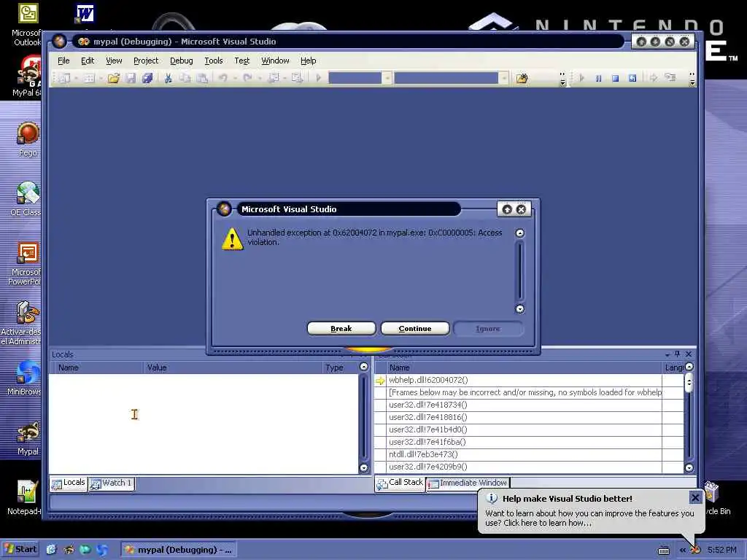Click the Stop Debugging square icon
This screenshot has width=747, height=560.
coord(615,78)
